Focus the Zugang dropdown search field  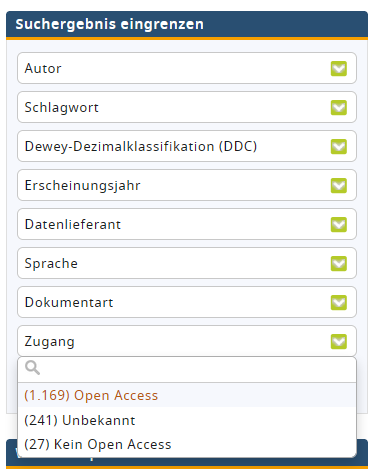(187, 369)
